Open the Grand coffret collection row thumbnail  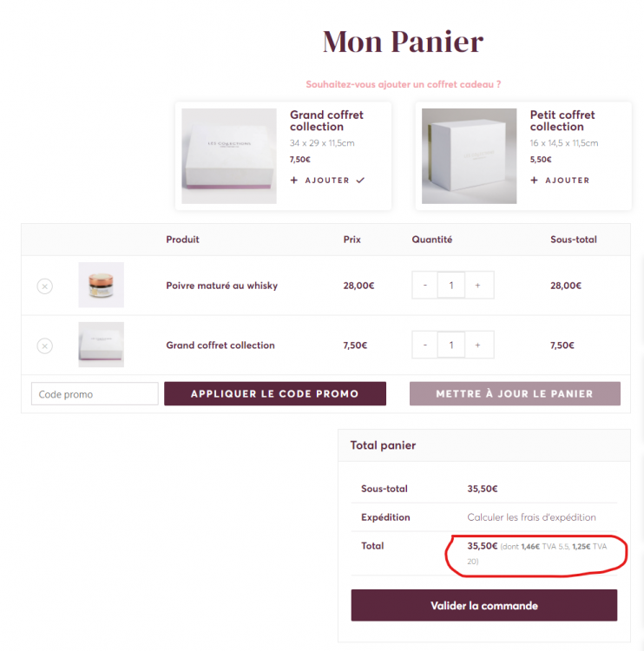click(101, 345)
